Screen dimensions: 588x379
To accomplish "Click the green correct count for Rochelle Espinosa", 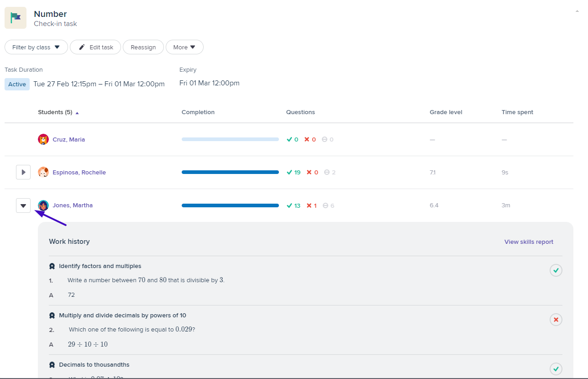I will pyautogui.click(x=294, y=172).
